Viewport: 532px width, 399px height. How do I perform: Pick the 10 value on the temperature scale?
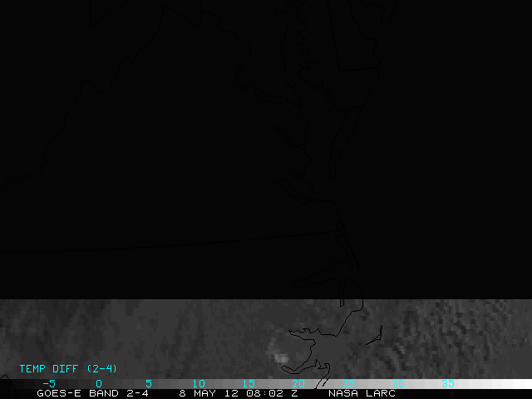[198, 383]
